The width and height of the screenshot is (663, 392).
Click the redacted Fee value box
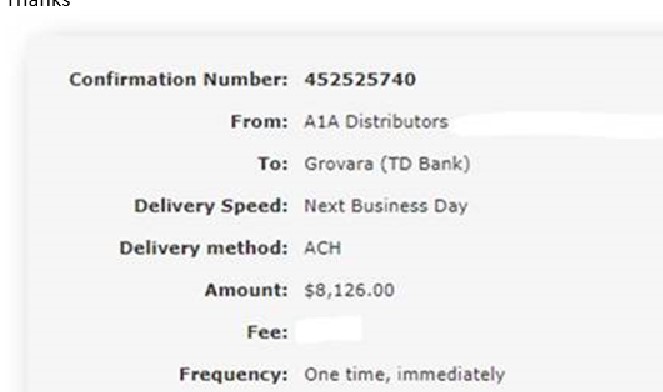coord(329,329)
